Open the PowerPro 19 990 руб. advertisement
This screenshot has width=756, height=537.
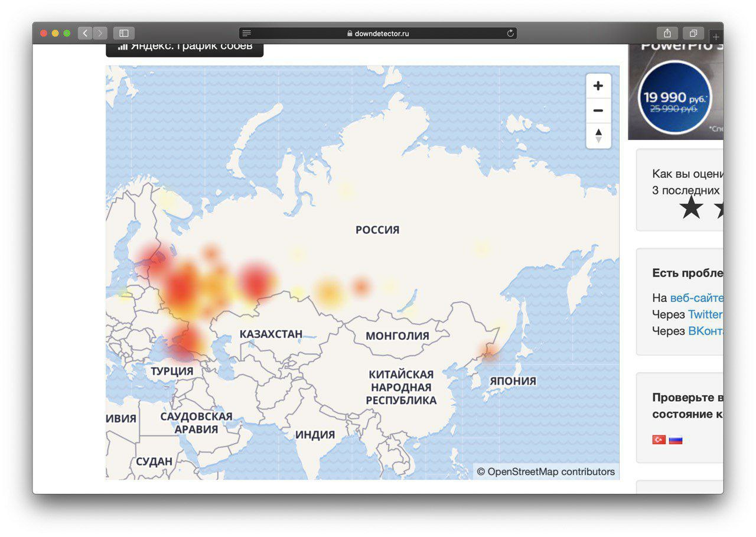coord(676,92)
